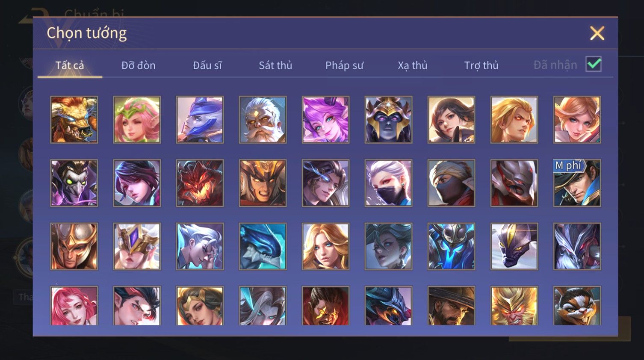The image size is (644, 360).
Task: Select the horned golden lion beast hero
Action: 74,120
